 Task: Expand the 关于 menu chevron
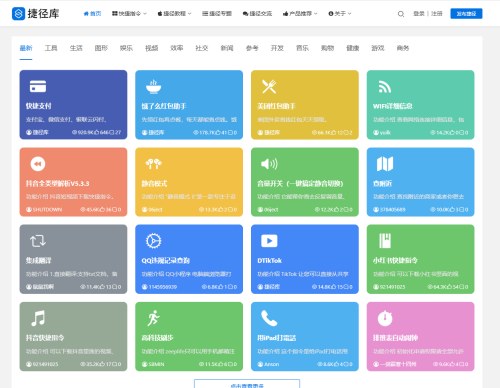point(350,14)
